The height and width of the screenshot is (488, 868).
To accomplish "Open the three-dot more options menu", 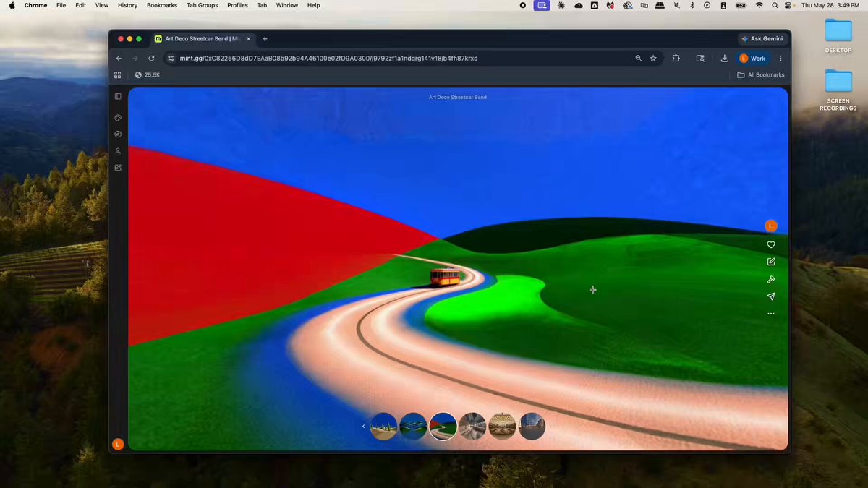I will pos(771,314).
